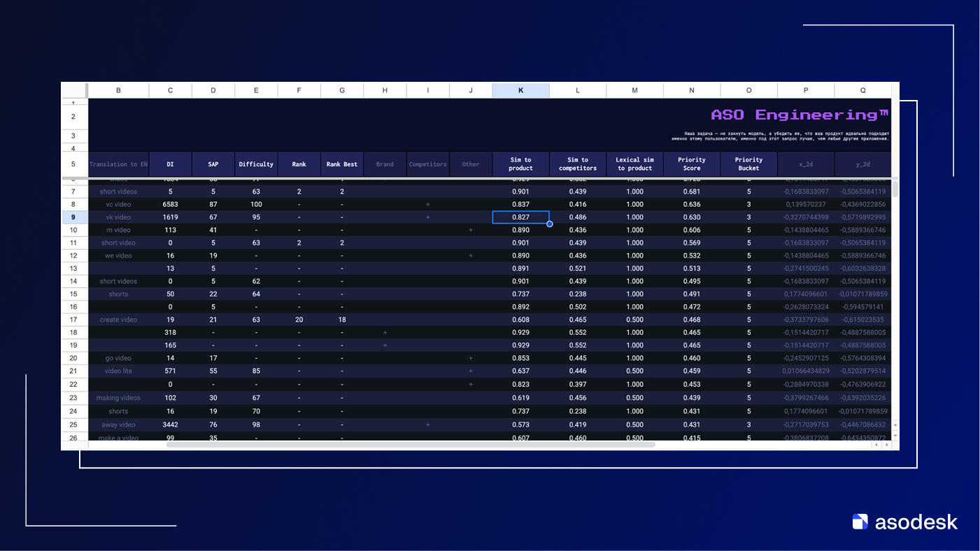Select column Q header
The width and height of the screenshot is (980, 551).
pos(862,90)
